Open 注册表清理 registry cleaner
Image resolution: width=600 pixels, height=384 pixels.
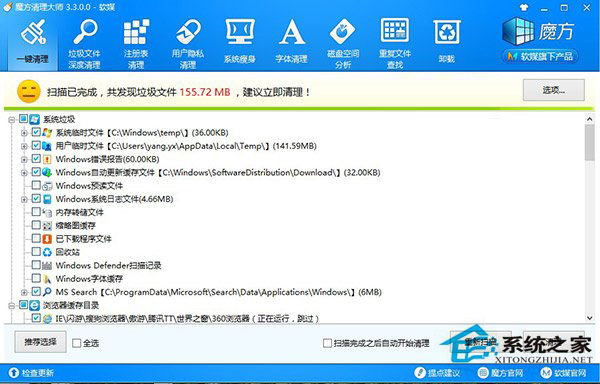[136, 44]
